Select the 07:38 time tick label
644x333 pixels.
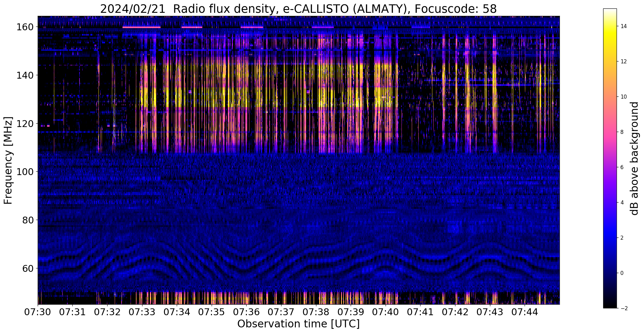[316, 312]
